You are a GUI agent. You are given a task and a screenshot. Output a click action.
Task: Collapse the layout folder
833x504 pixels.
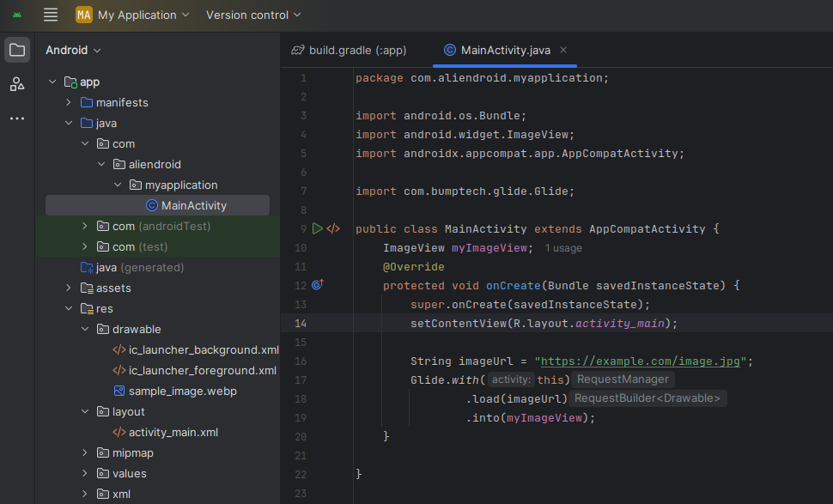click(x=85, y=411)
